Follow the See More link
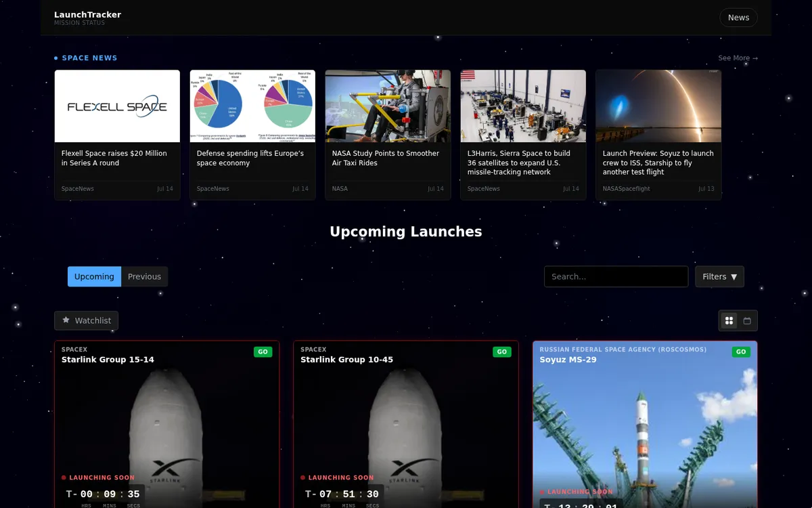This screenshot has height=508, width=812. 738,58
